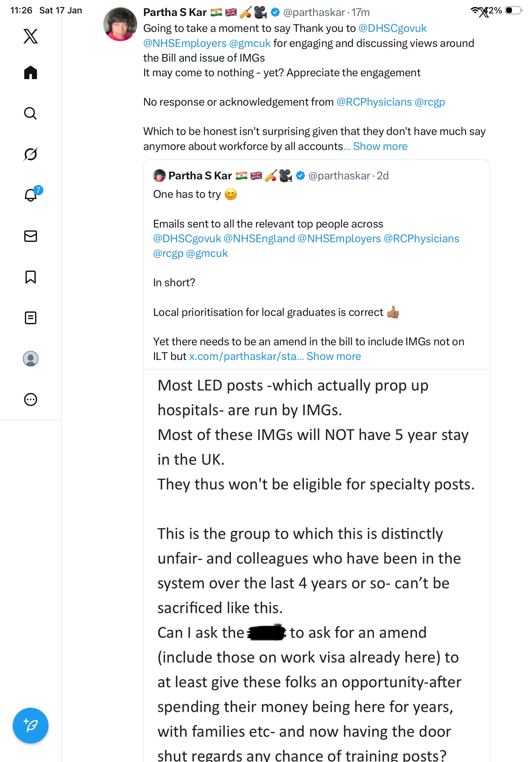Open the @NHSEngland mention in quoted tweet
Image resolution: width=532 pixels, height=762 pixels.
259,239
